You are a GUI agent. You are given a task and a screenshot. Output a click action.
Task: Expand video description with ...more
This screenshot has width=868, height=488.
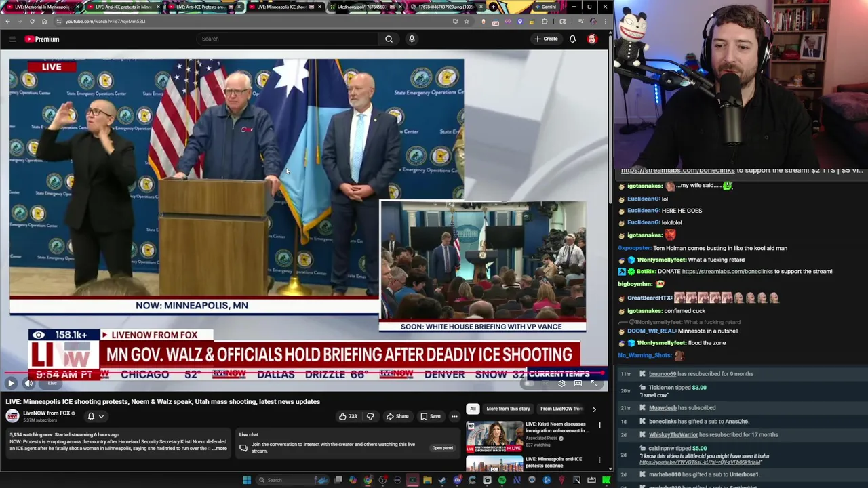point(220,449)
